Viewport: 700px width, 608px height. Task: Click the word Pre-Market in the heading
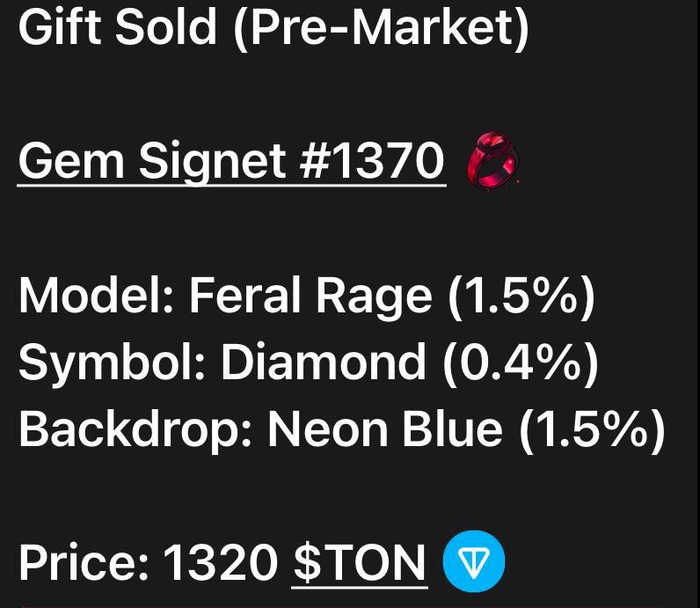point(381,27)
